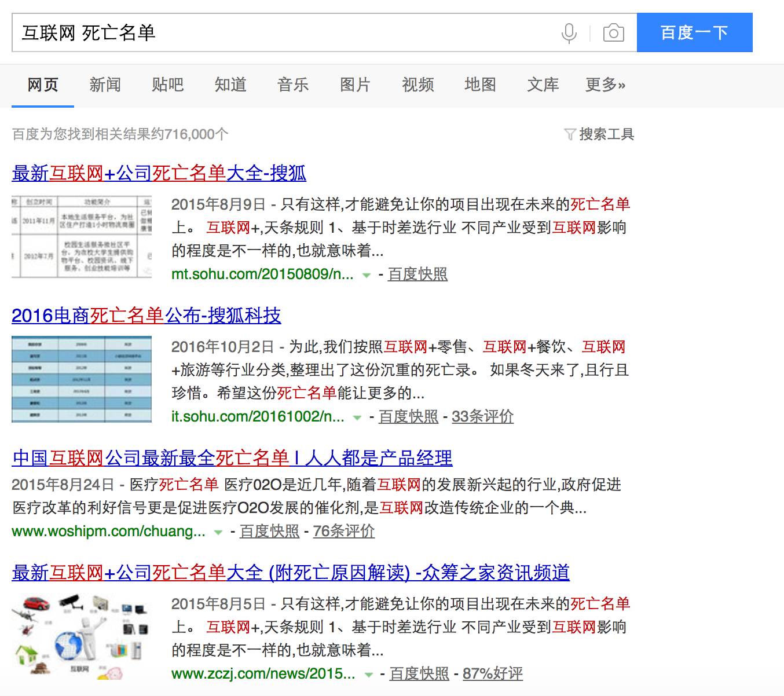Open 百度快照 for the zczj.com result
The width and height of the screenshot is (784, 696).
pos(419,673)
